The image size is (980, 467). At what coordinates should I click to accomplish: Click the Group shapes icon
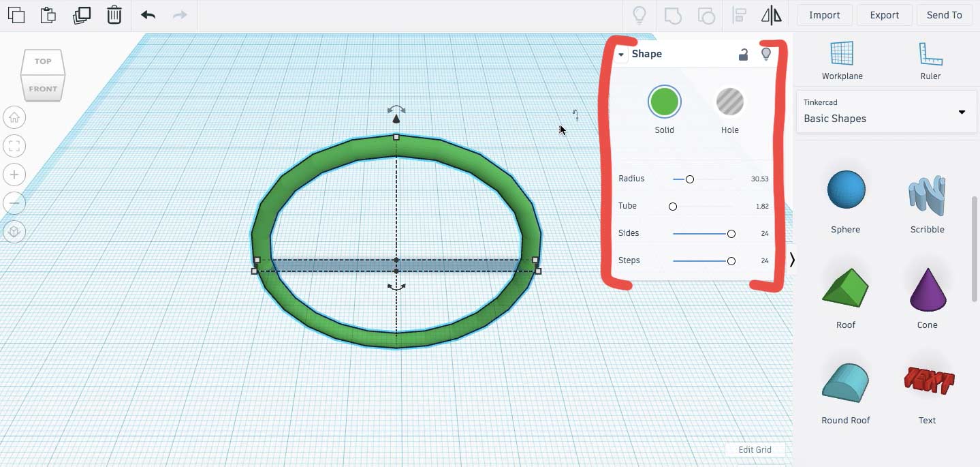pos(673,15)
